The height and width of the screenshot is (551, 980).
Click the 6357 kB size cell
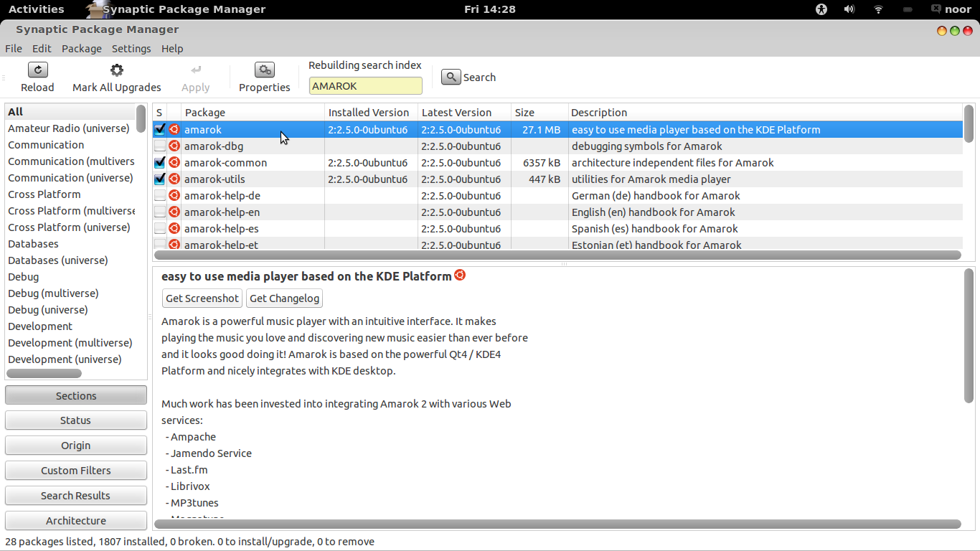click(542, 163)
